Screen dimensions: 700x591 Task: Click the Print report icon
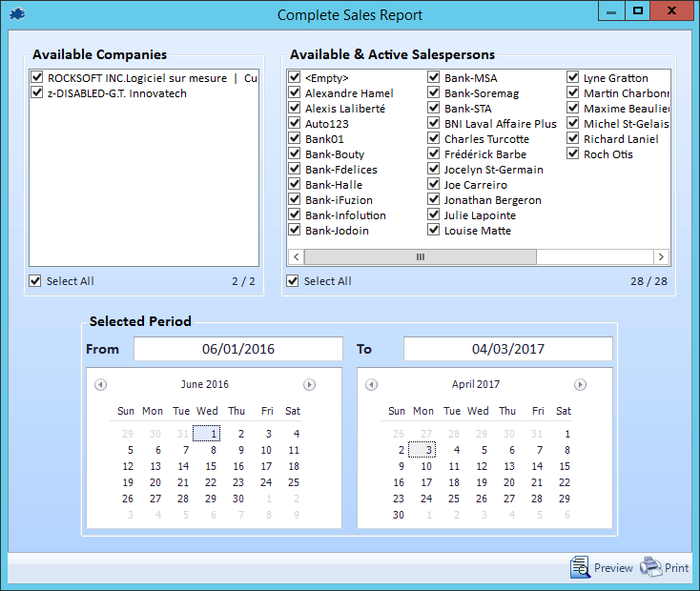650,567
